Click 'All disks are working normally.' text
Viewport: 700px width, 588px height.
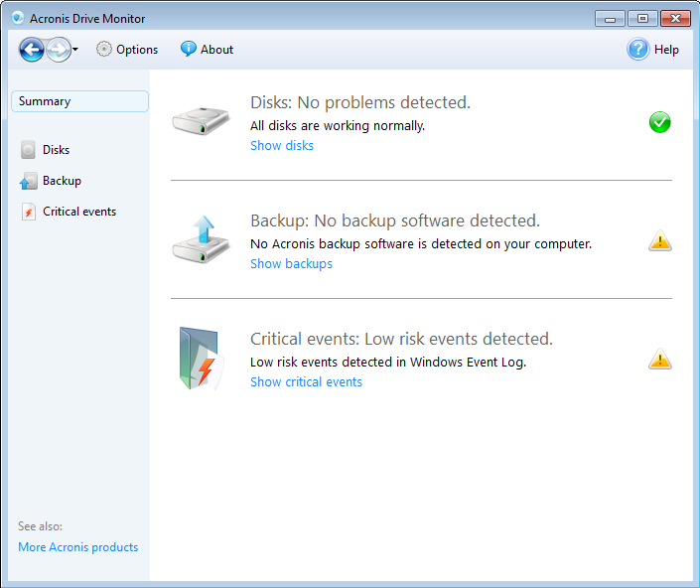coord(338,126)
